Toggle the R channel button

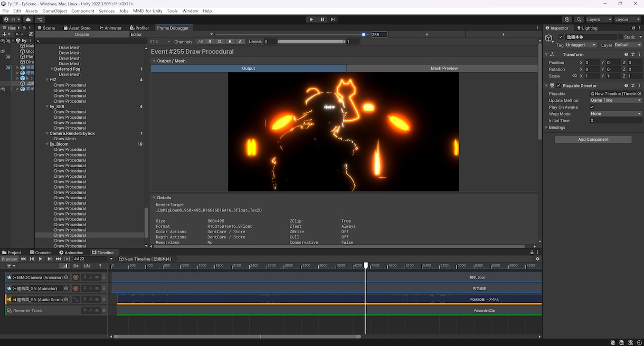click(210, 42)
